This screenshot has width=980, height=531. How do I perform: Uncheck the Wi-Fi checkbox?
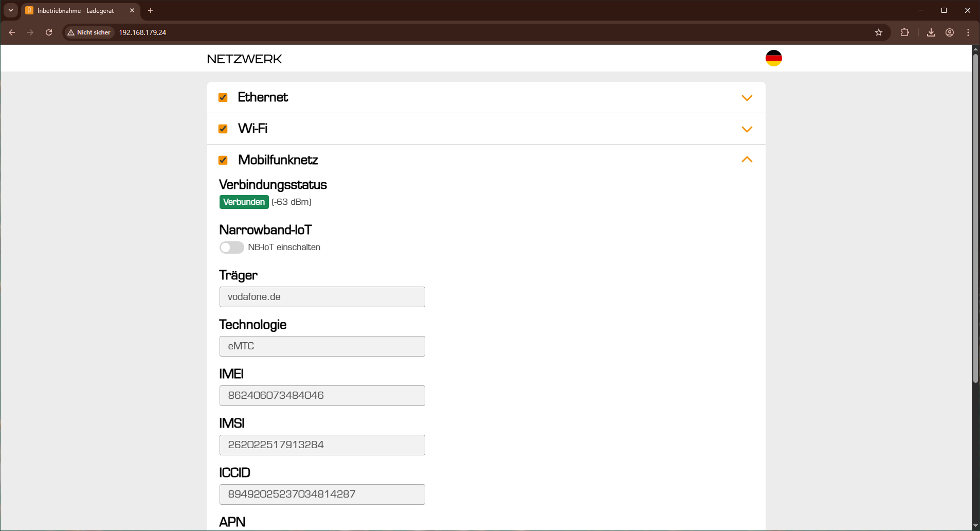[223, 129]
